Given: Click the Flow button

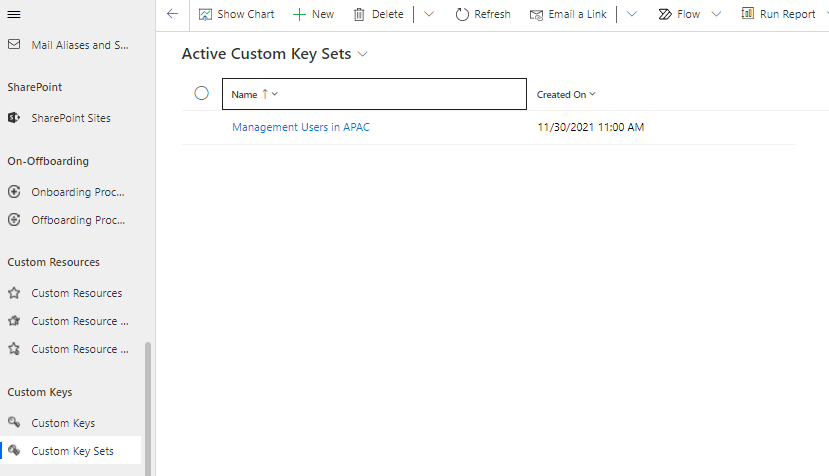Looking at the screenshot, I should pyautogui.click(x=680, y=14).
